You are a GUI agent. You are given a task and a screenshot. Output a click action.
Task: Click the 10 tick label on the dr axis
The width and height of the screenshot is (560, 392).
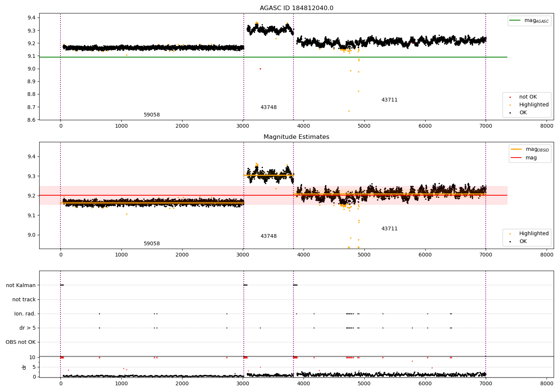[32, 357]
